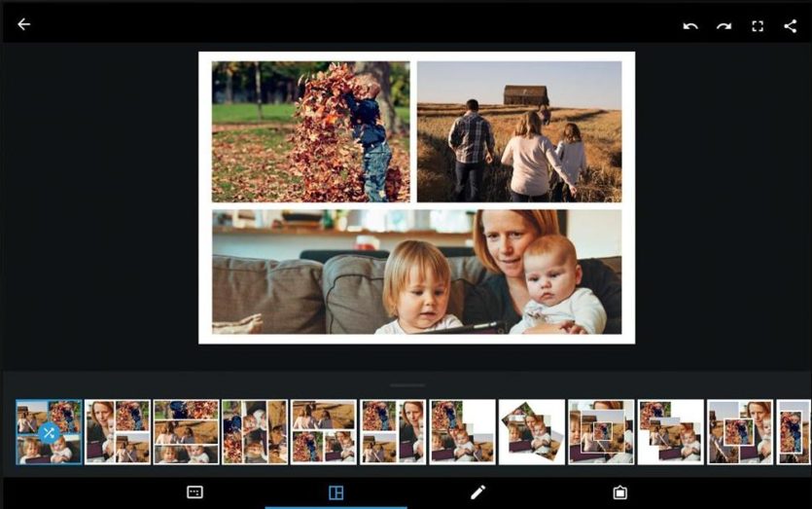Choose the cascading overlapped photos layout
Image resolution: width=812 pixels, height=509 pixels.
click(671, 432)
